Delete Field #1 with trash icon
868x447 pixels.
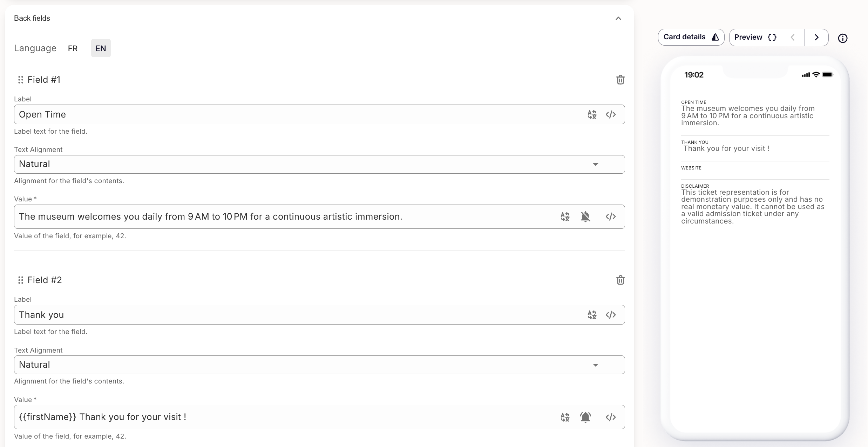620,80
